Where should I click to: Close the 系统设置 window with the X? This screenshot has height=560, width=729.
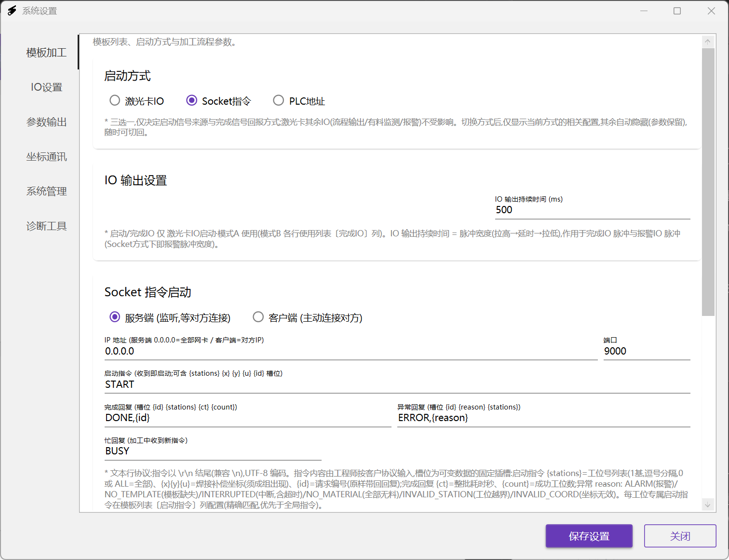[711, 11]
